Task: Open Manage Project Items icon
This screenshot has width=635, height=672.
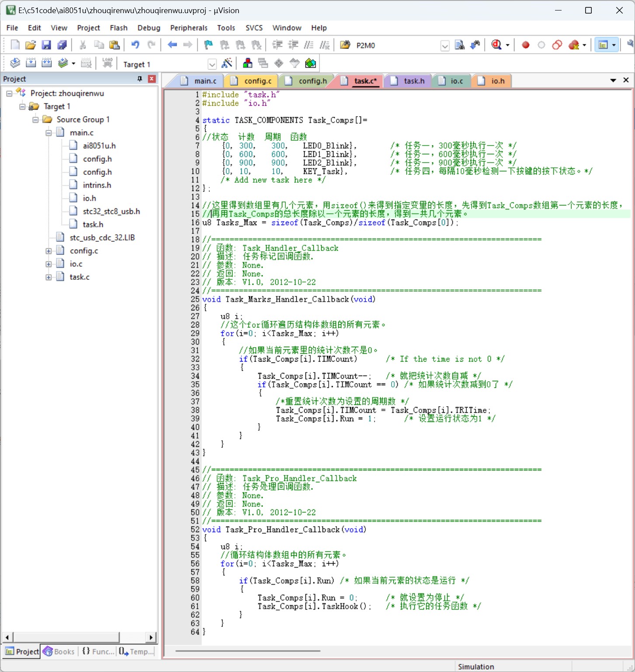Action: [247, 63]
